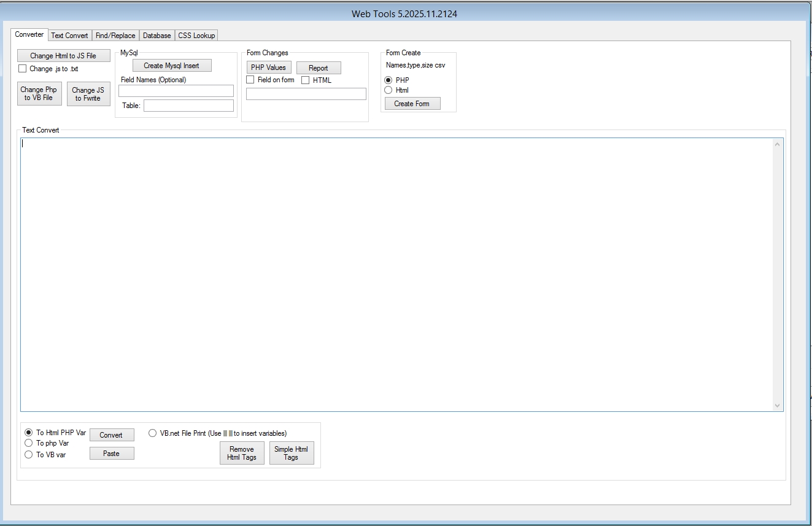This screenshot has width=812, height=526.
Task: Switch to the Find/Replace tab
Action: click(x=115, y=36)
